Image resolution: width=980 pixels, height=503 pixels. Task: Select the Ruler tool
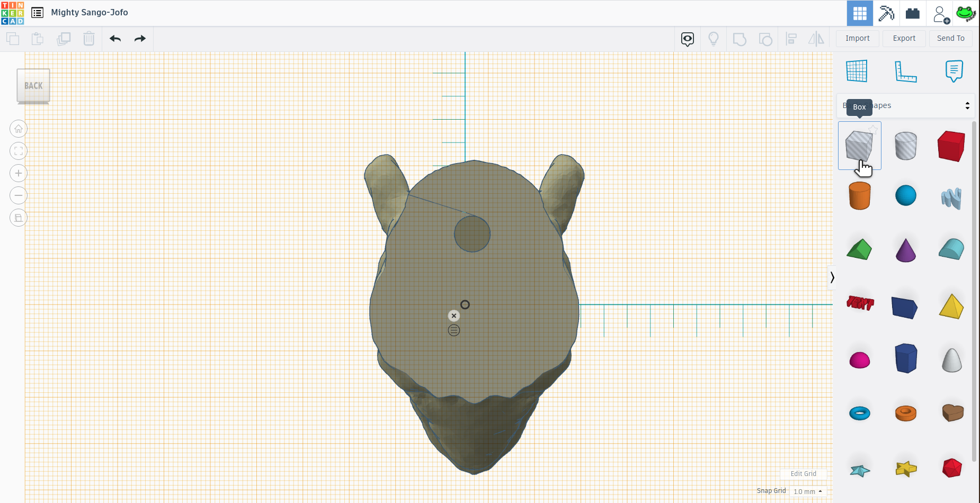pos(905,71)
